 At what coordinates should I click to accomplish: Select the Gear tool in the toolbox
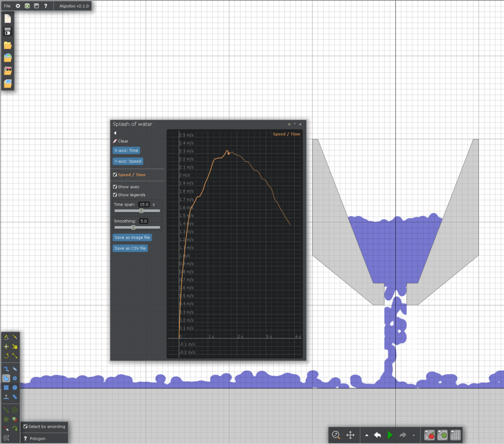click(15, 378)
